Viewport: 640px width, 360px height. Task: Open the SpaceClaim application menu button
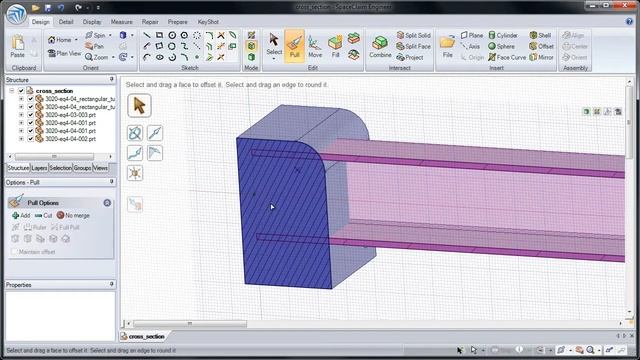coord(16,13)
